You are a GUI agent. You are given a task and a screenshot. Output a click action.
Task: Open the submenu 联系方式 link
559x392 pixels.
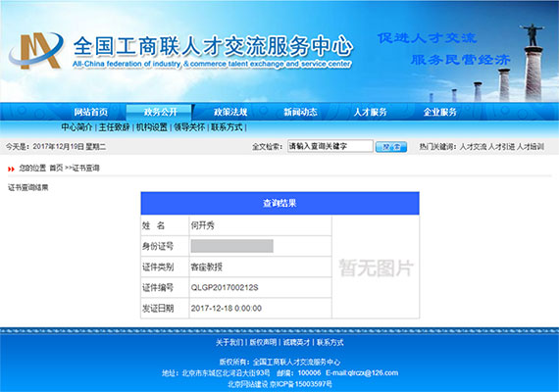point(227,127)
